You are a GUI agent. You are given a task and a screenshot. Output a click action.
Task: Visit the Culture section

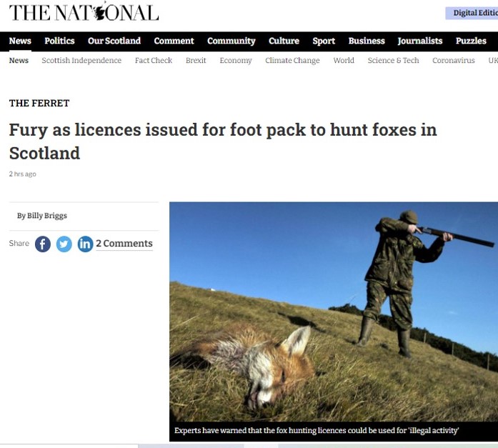[284, 41]
